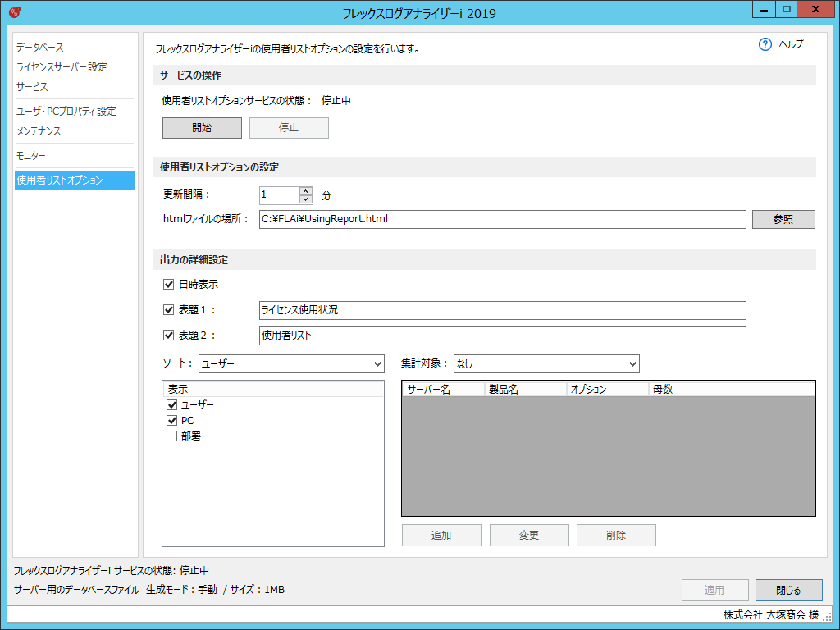Click the オプション column header

[608, 390]
